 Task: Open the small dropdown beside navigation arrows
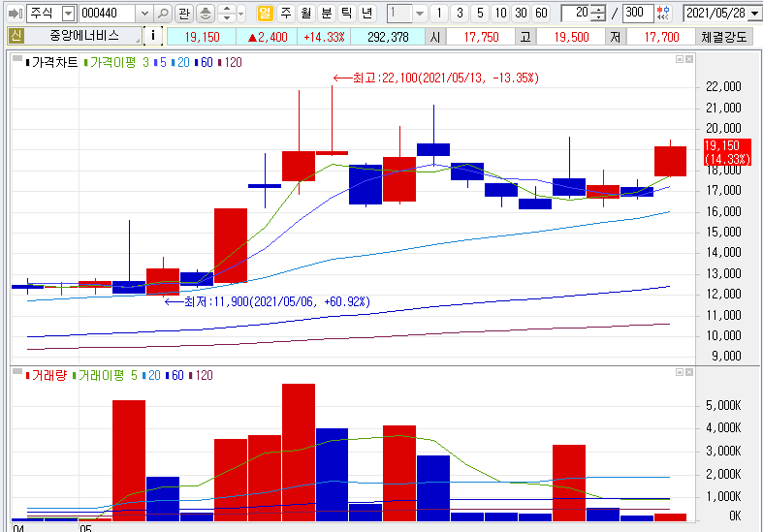coord(240,14)
